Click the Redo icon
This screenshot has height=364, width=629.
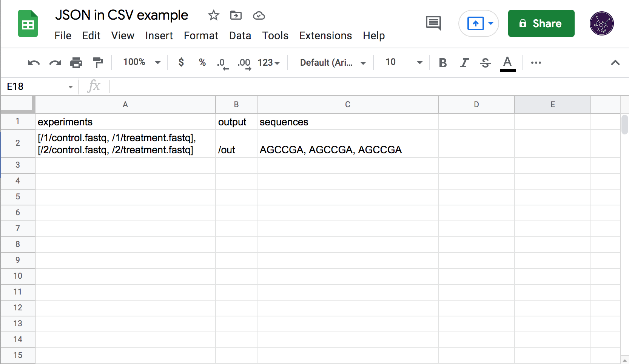55,63
